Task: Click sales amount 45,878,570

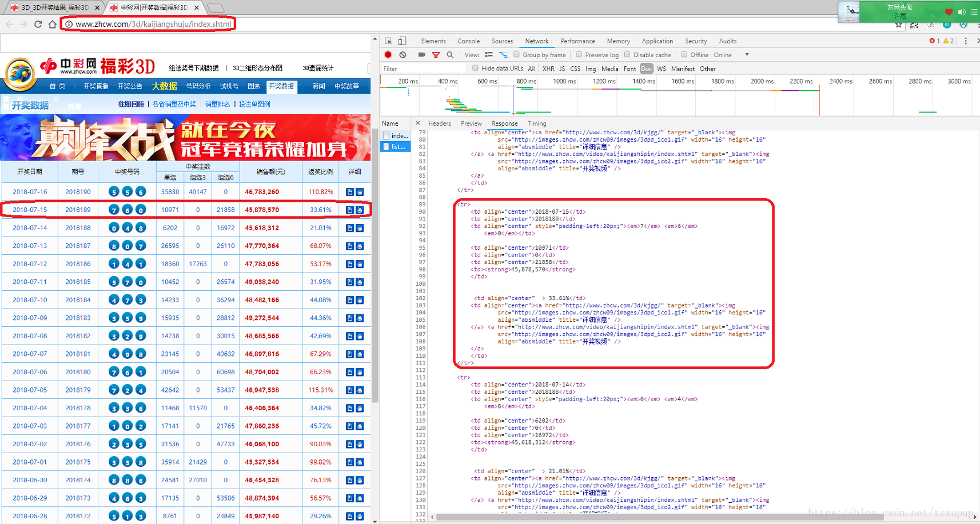Action: 262,210
